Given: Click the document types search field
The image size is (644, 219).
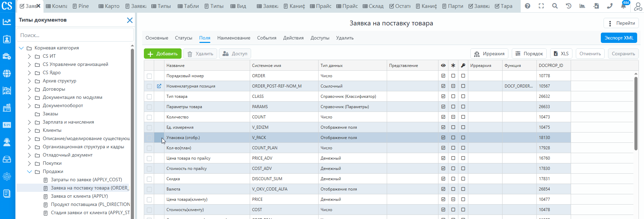Looking at the screenshot, I should click(75, 35).
